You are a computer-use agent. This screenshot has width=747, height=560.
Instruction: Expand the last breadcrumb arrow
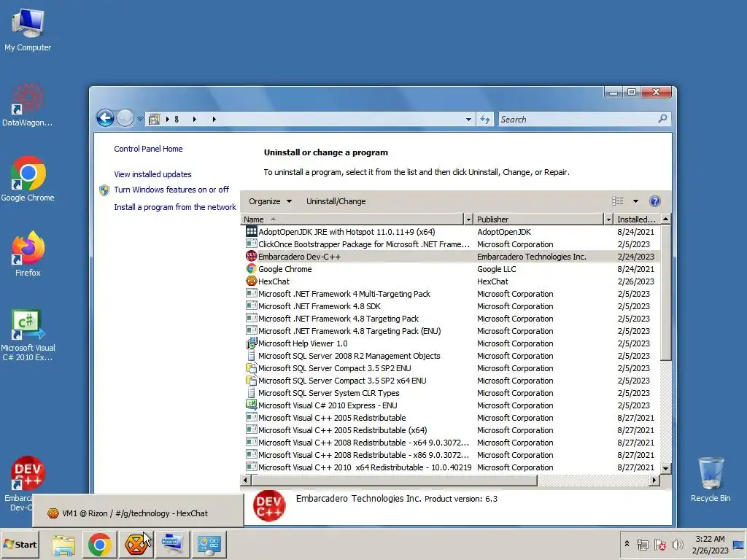tap(214, 120)
